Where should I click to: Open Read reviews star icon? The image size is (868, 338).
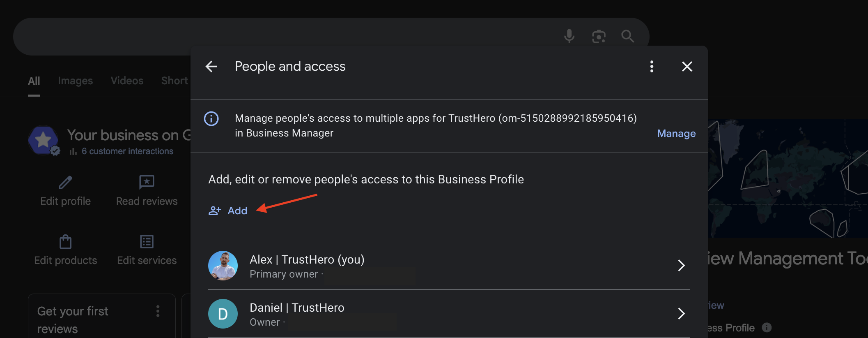click(x=147, y=182)
